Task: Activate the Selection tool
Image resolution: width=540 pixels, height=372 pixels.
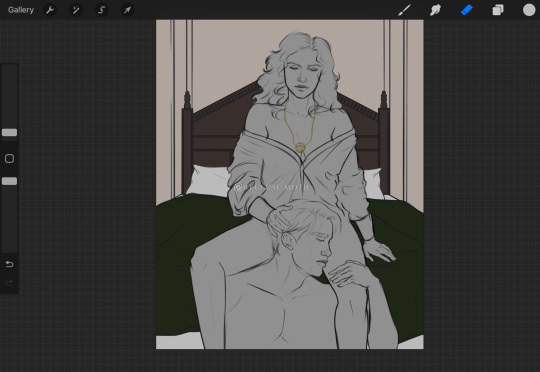Action: (102, 10)
